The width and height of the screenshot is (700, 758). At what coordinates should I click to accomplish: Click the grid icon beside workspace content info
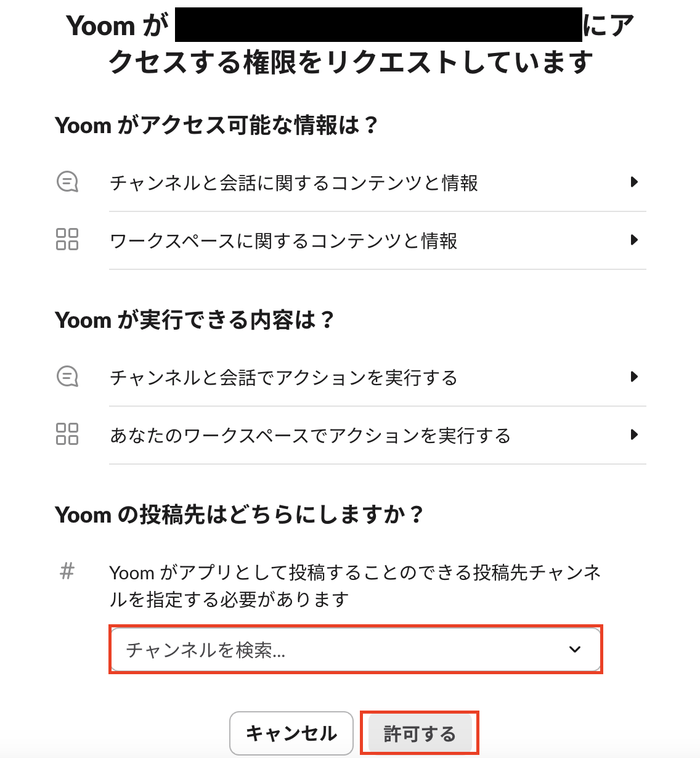tap(67, 240)
